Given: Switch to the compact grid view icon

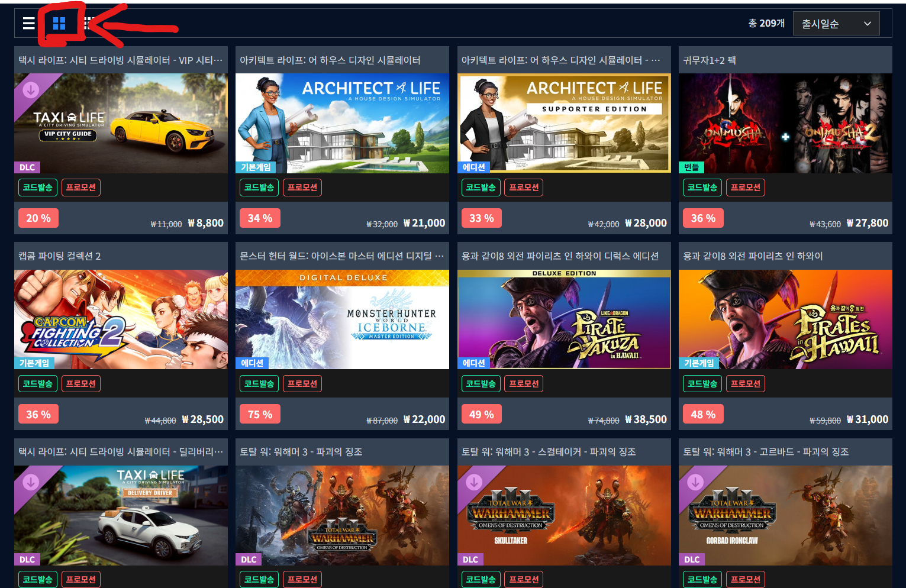Looking at the screenshot, I should (x=88, y=24).
